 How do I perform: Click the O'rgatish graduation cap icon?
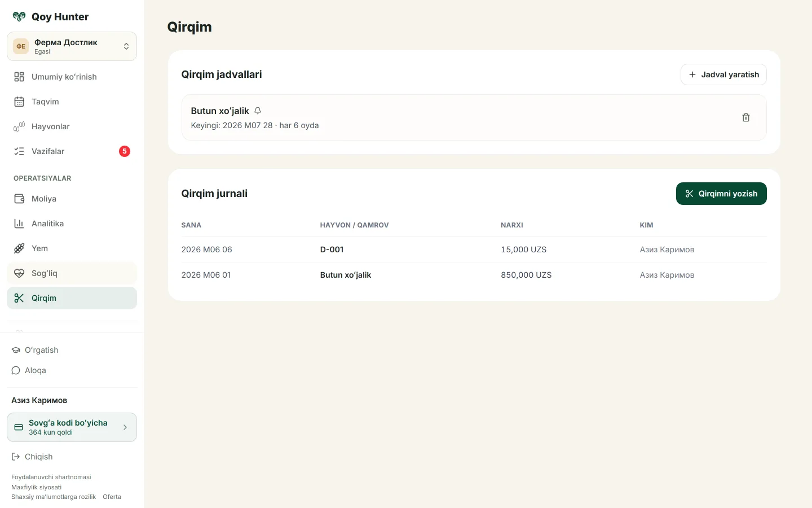16,350
